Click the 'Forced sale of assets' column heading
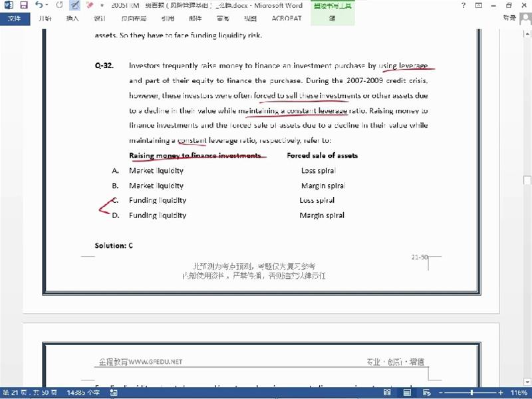The width and height of the screenshot is (532, 399). [x=323, y=156]
